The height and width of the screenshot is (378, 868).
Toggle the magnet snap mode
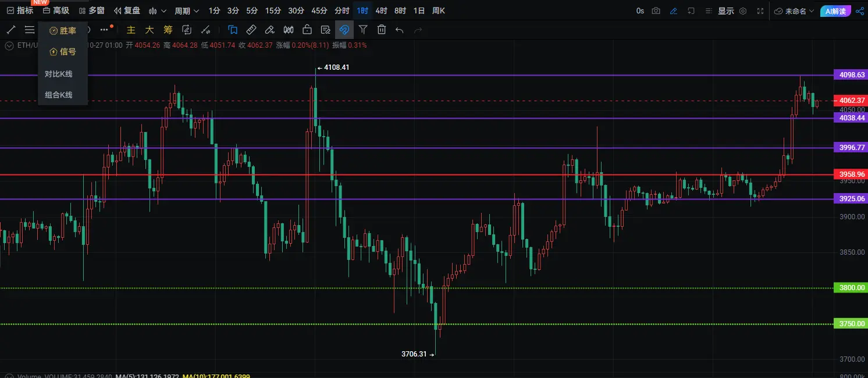pyautogui.click(x=344, y=30)
